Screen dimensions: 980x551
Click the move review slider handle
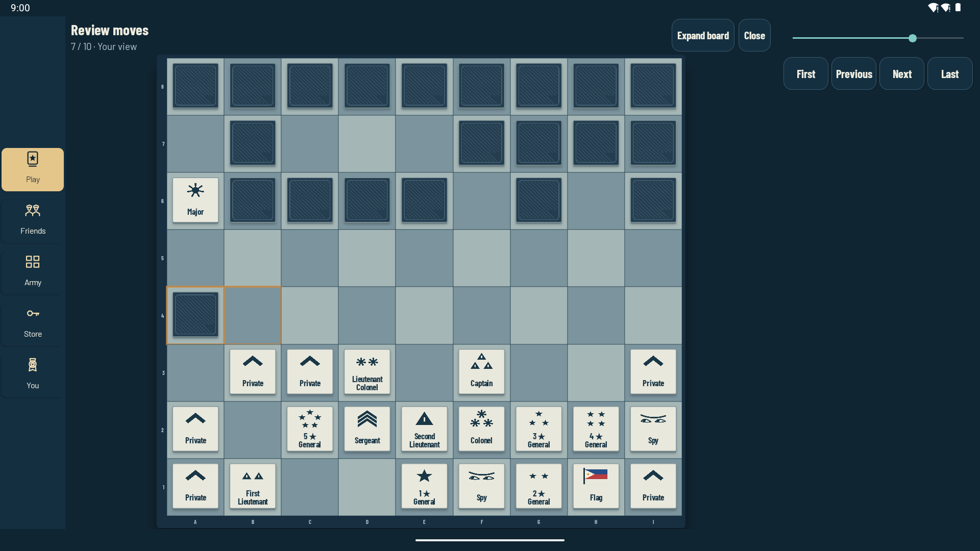pos(913,38)
